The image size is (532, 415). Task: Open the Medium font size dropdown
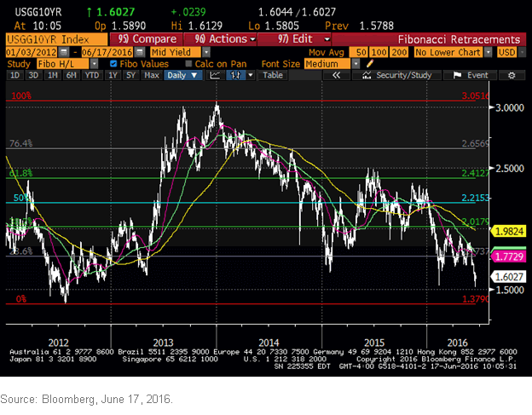click(356, 63)
